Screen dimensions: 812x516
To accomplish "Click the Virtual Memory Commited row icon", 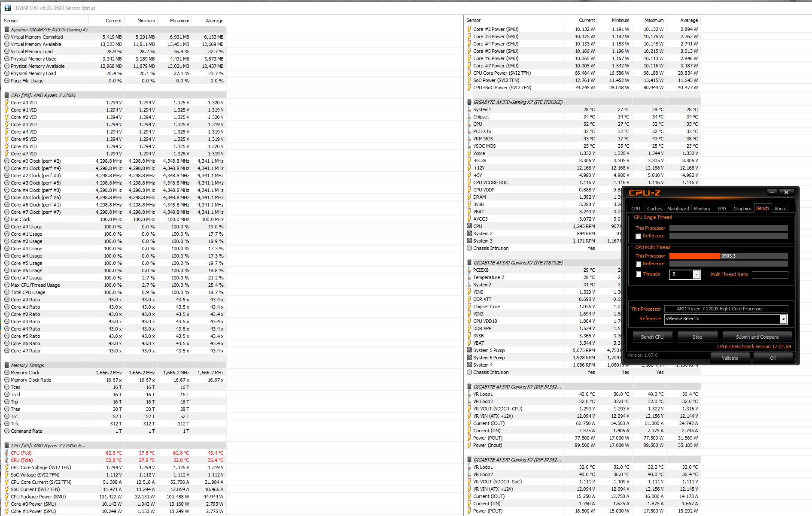I will click(7, 37).
